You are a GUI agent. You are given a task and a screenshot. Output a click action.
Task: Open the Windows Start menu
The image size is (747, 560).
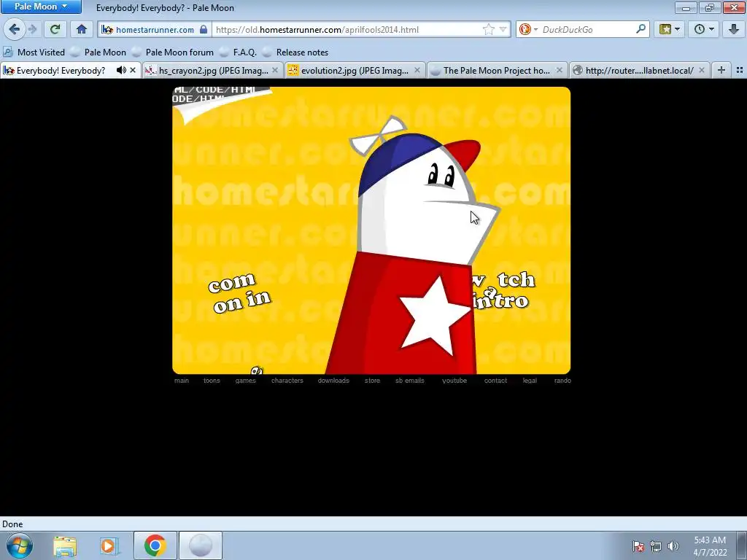19,545
